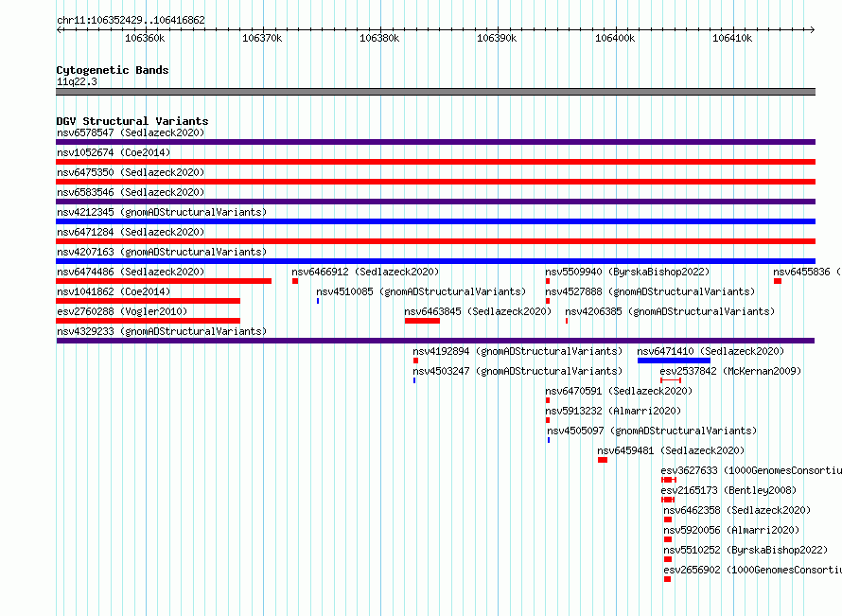
Task: Click esv2537842 (McKernan2009) label
Action: (730, 371)
